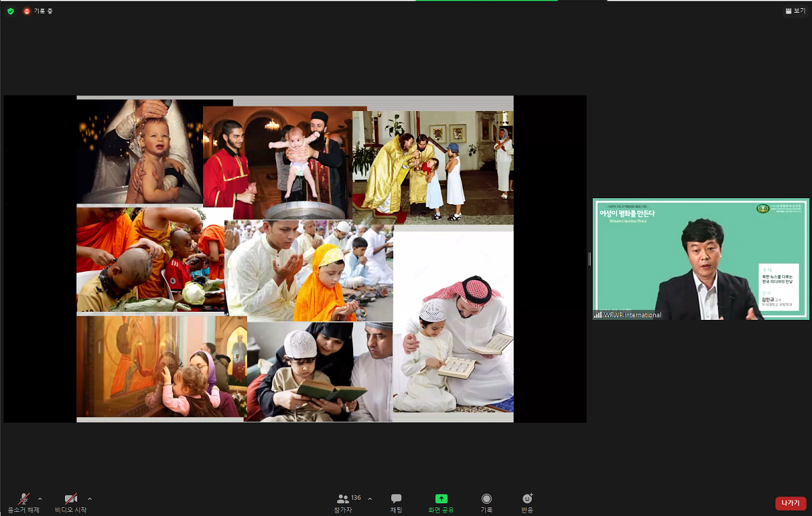
Task: Expand the arrow next to participants
Action: [369, 499]
